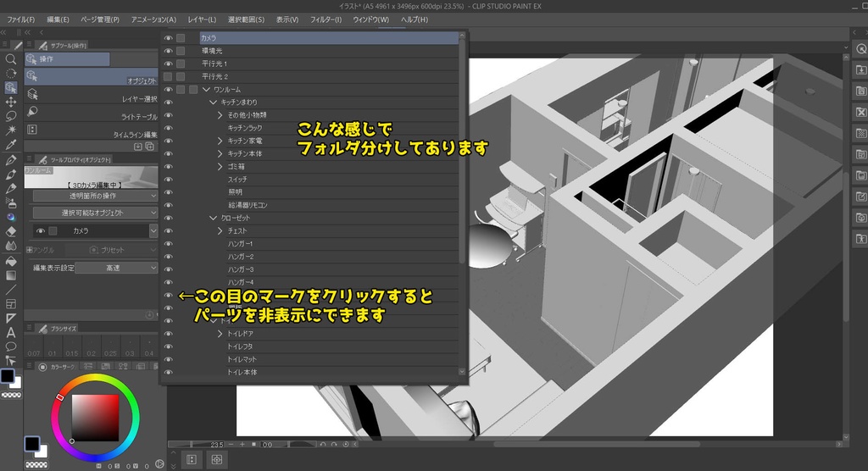Screen dimensions: 868x471
Task: Expand the その他小物類 folder
Action: 220,115
